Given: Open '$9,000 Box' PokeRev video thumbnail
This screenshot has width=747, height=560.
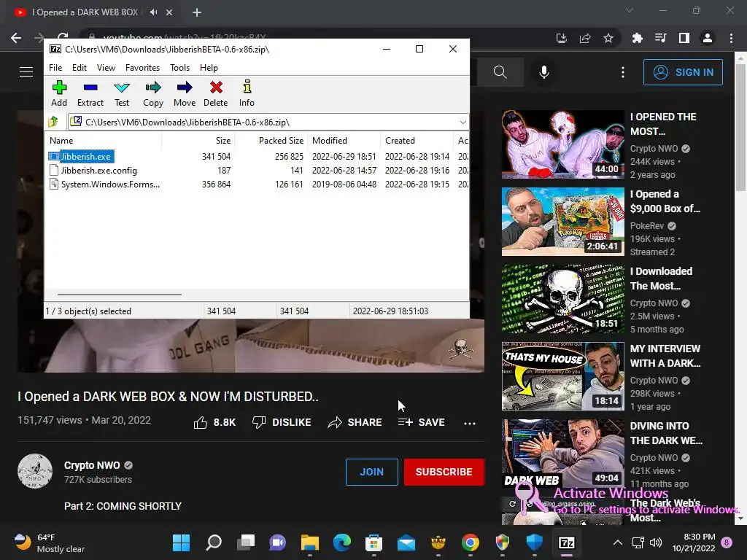Looking at the screenshot, I should [x=562, y=222].
